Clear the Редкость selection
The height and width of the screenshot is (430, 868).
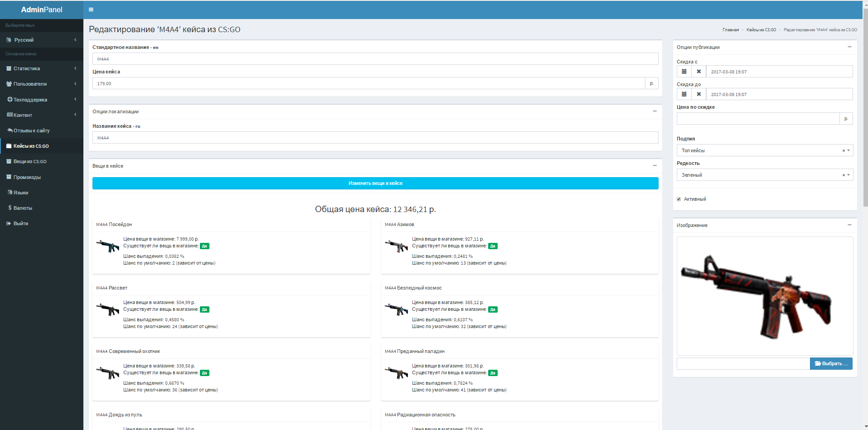coord(844,175)
